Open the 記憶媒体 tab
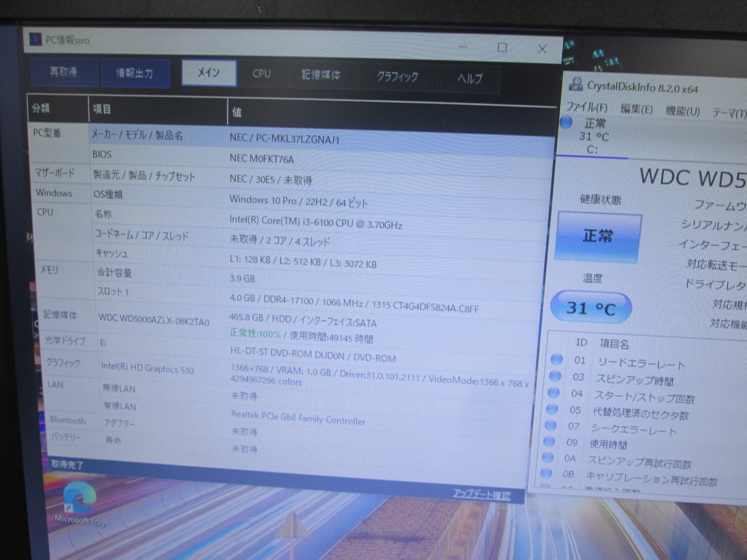This screenshot has width=747, height=560. [x=321, y=75]
